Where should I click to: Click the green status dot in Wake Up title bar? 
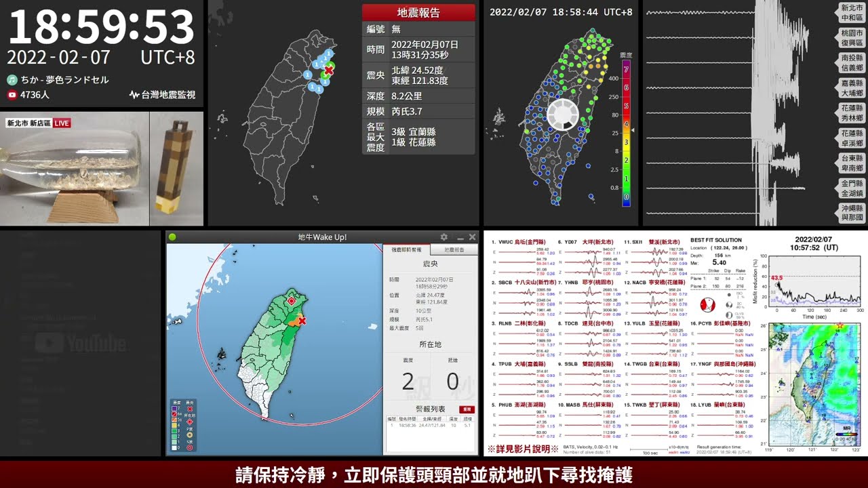pyautogui.click(x=172, y=237)
